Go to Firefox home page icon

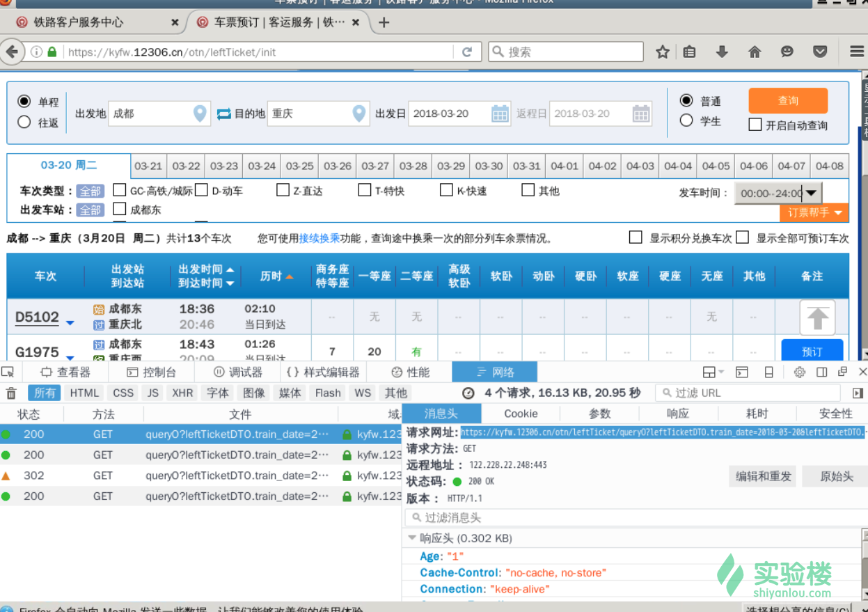coord(755,52)
